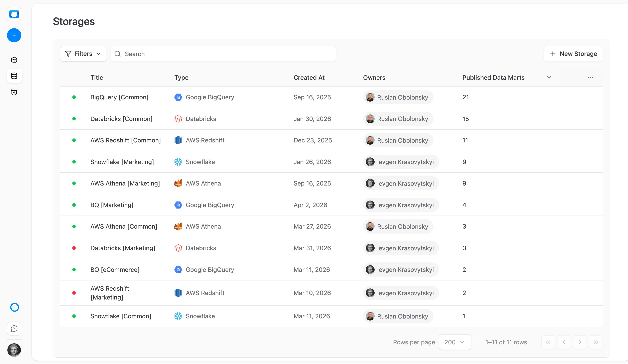Open the AWS Athena [Common] storage
The height and width of the screenshot is (364, 628).
click(124, 226)
